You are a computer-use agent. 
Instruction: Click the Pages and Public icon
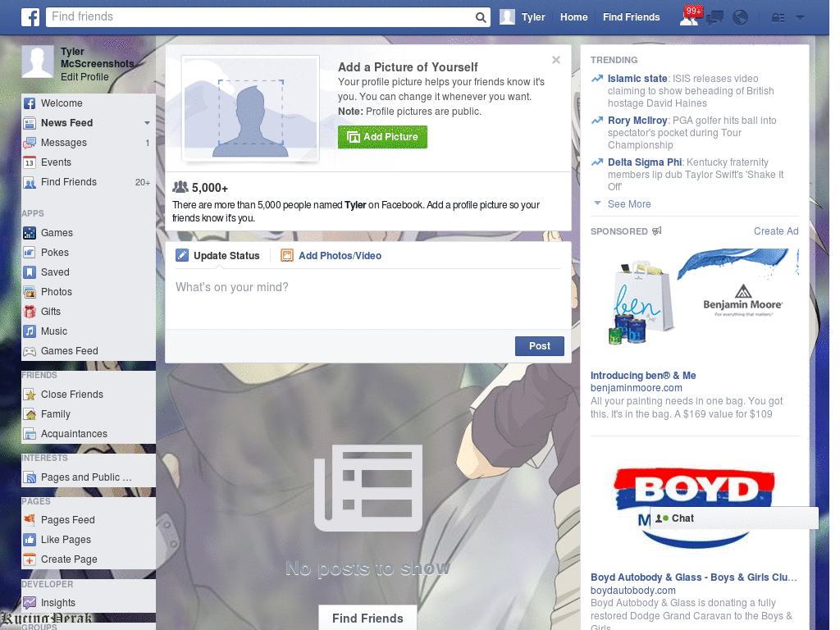(x=30, y=477)
